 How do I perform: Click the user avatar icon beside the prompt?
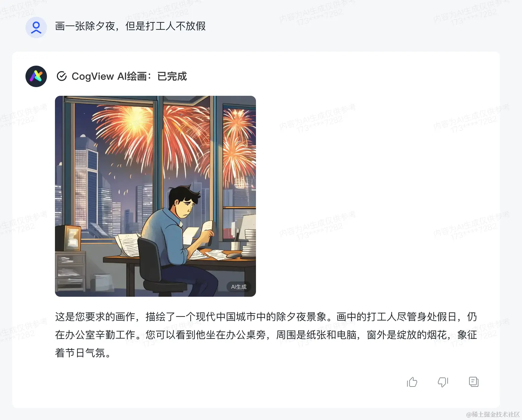pyautogui.click(x=36, y=27)
